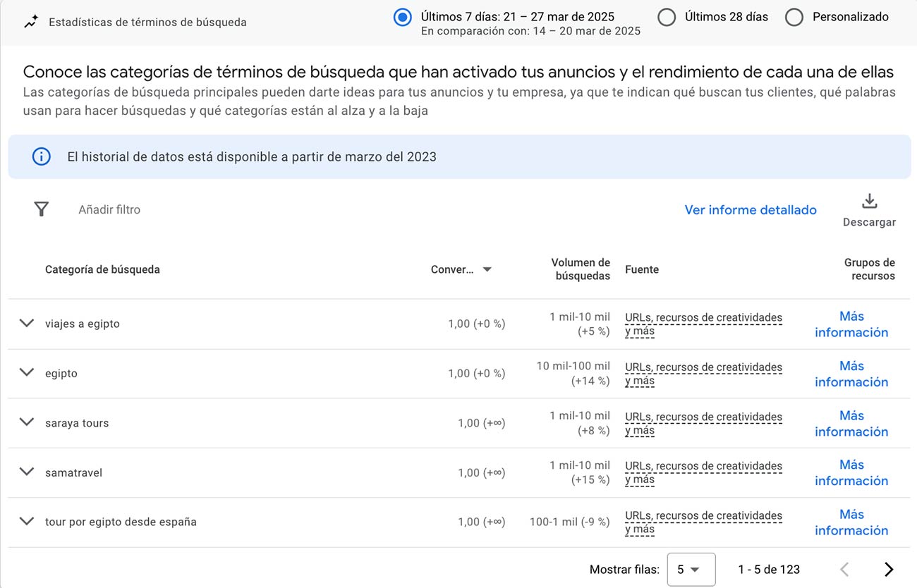
Task: Select Personalizado date range option
Action: pyautogui.click(x=794, y=17)
